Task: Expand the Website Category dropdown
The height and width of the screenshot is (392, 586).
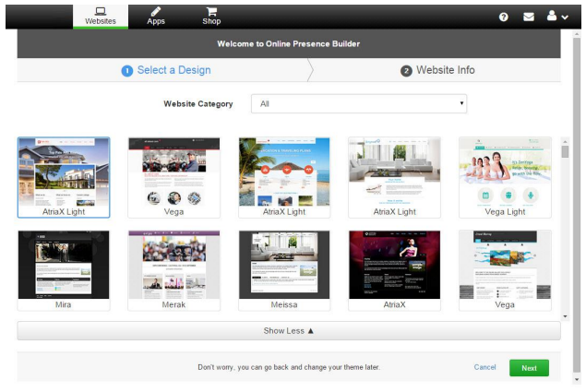Action: (x=359, y=103)
